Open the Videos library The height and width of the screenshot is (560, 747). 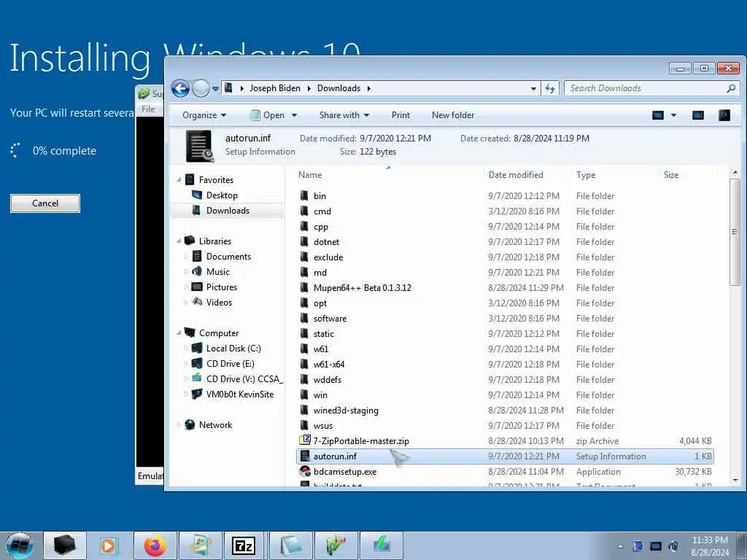point(219,303)
